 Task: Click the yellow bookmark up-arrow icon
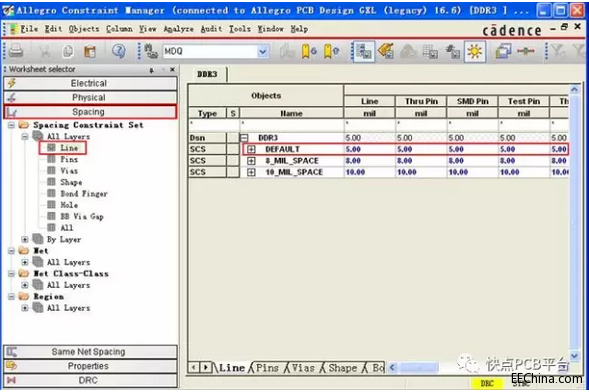click(x=331, y=51)
